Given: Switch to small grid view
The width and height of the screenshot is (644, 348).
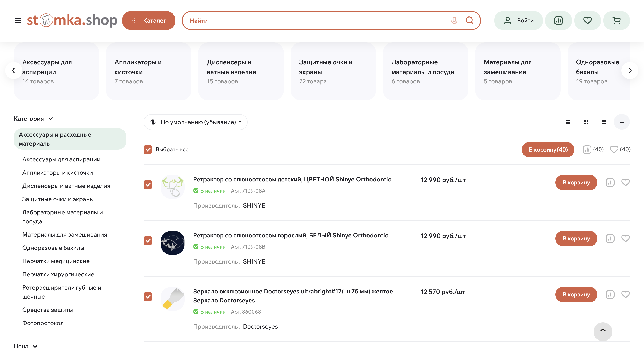Looking at the screenshot, I should coord(586,122).
